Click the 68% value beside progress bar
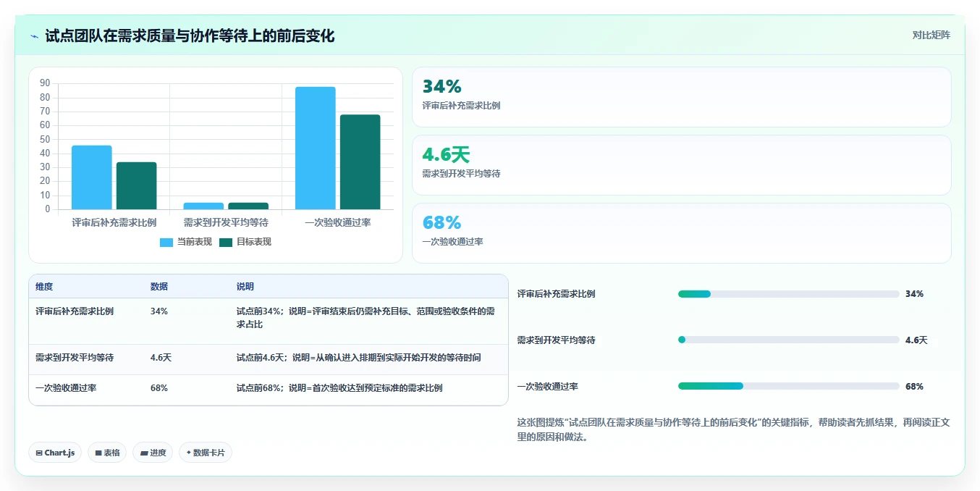Image resolution: width=980 pixels, height=491 pixels. pos(914,387)
